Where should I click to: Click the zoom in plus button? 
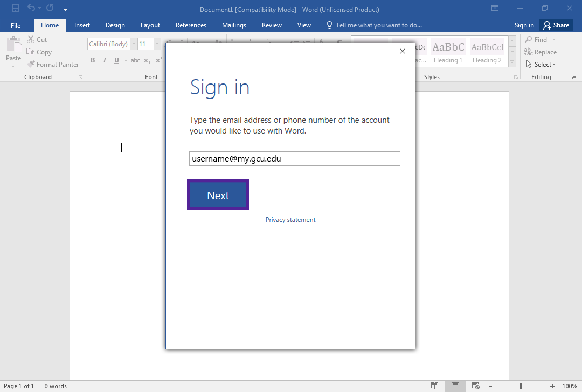tap(552, 386)
